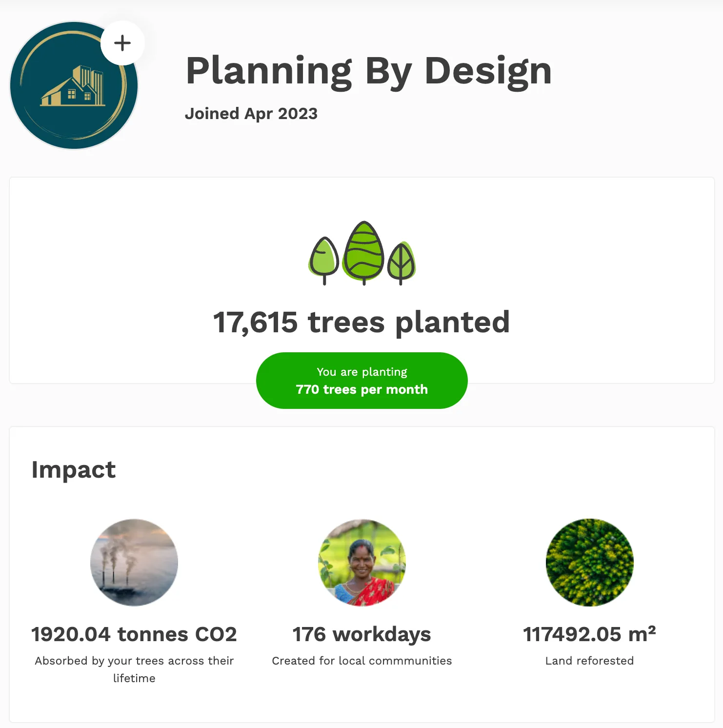The height and width of the screenshot is (728, 723).
Task: Click the Land reforested caption
Action: (589, 661)
